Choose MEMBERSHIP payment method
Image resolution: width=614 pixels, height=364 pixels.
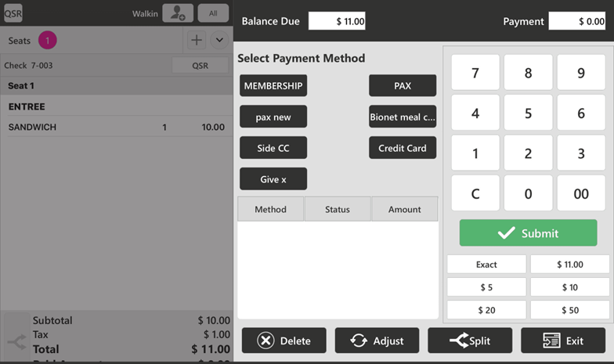pyautogui.click(x=273, y=85)
